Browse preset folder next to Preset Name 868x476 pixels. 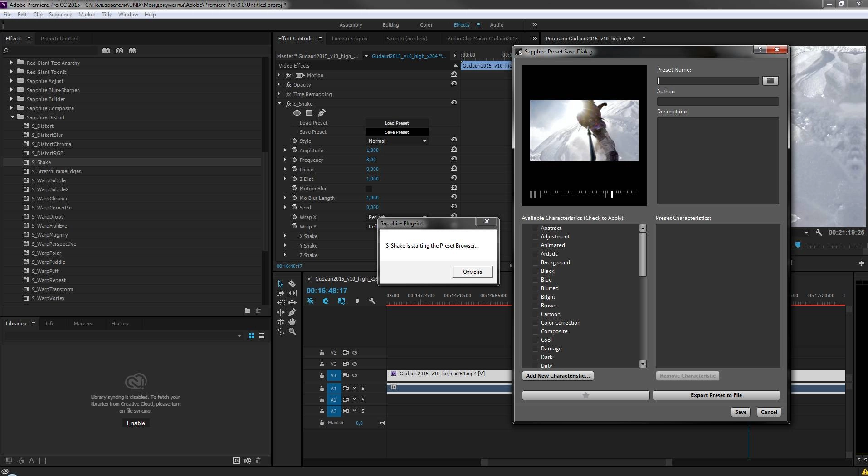(770, 81)
